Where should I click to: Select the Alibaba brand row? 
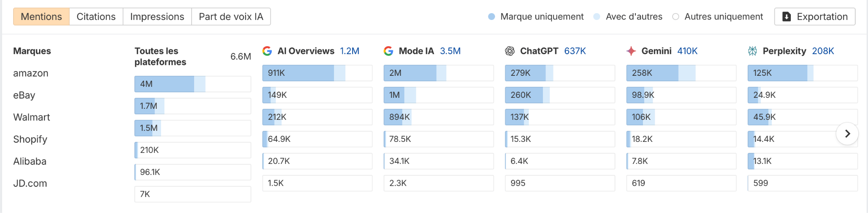[30, 161]
